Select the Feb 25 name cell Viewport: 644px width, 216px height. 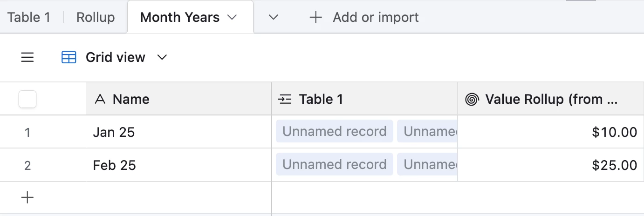178,165
